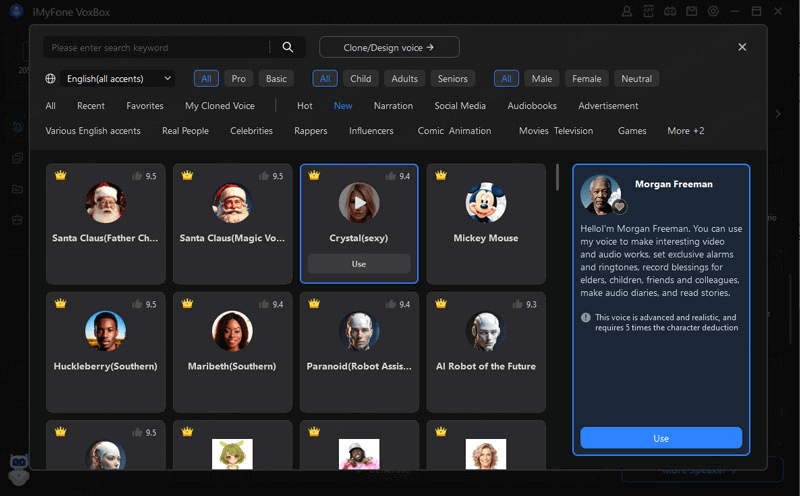Viewport: 800px width, 496px height.
Task: Play the Crystal(sexy) voice preview
Action: tap(359, 203)
